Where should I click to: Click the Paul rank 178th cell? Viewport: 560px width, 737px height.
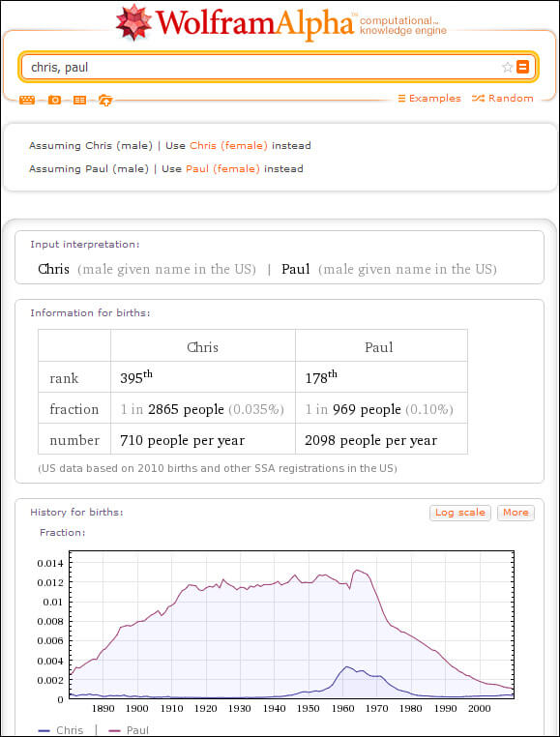[x=381, y=377]
